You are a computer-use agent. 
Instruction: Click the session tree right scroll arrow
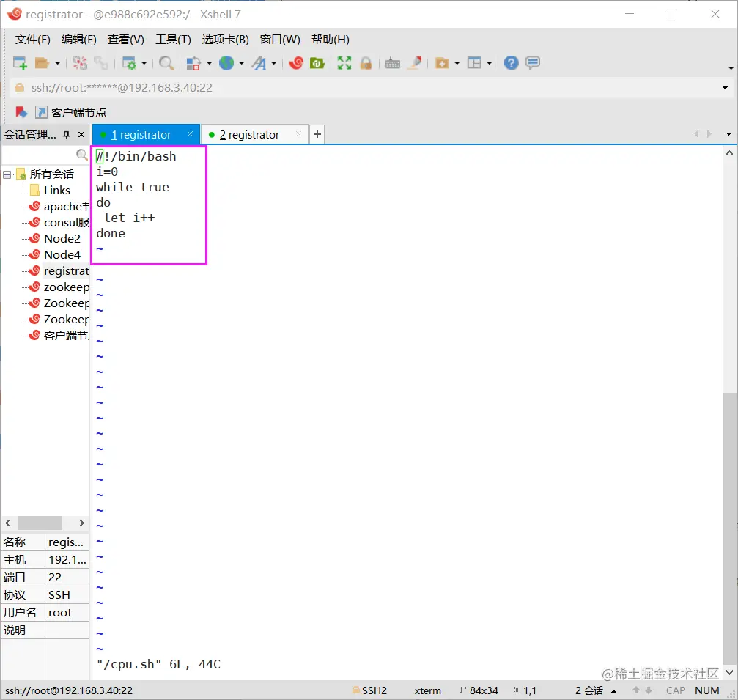tap(81, 523)
